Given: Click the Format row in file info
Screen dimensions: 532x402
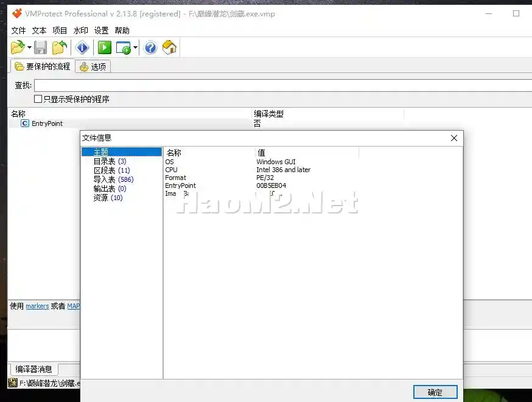Looking at the screenshot, I should point(175,178).
